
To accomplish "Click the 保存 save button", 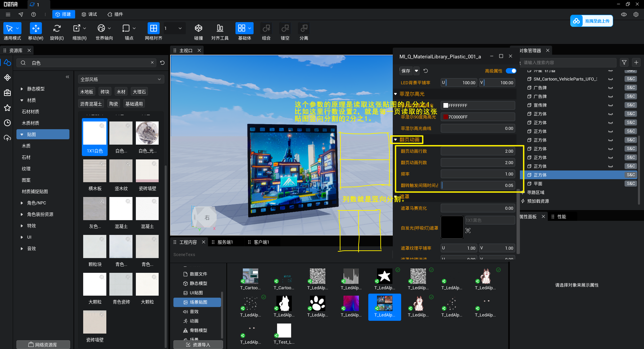I will (x=406, y=71).
